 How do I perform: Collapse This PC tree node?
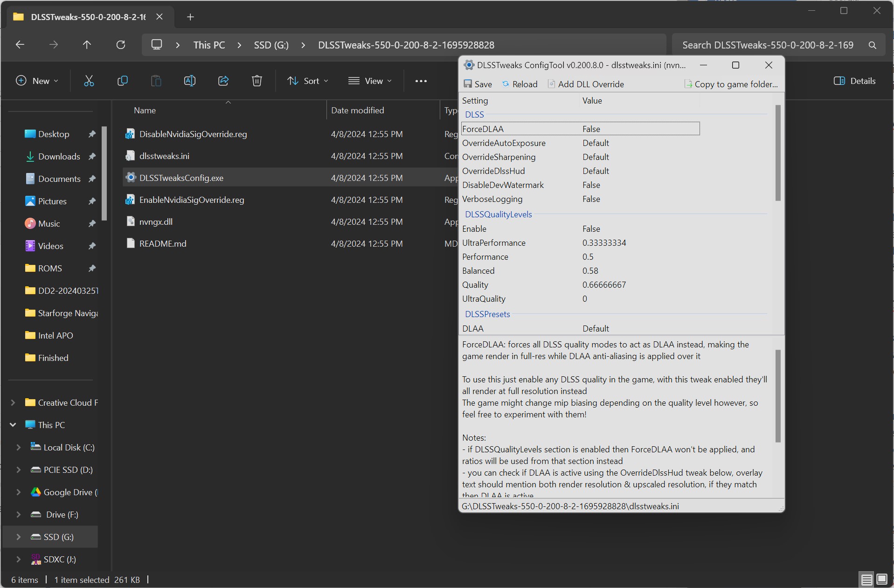click(x=13, y=425)
